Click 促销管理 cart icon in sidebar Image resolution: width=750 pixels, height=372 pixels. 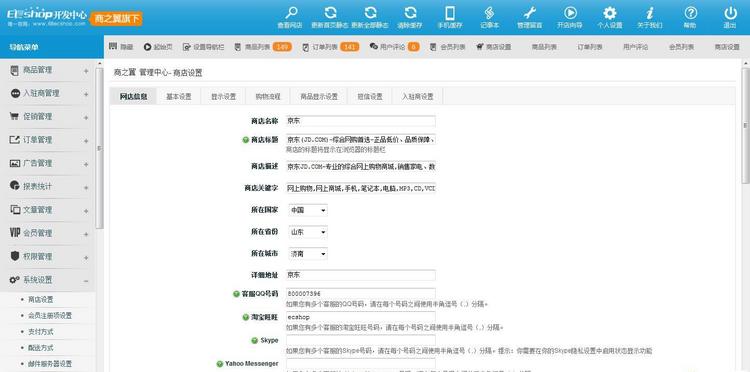point(15,116)
